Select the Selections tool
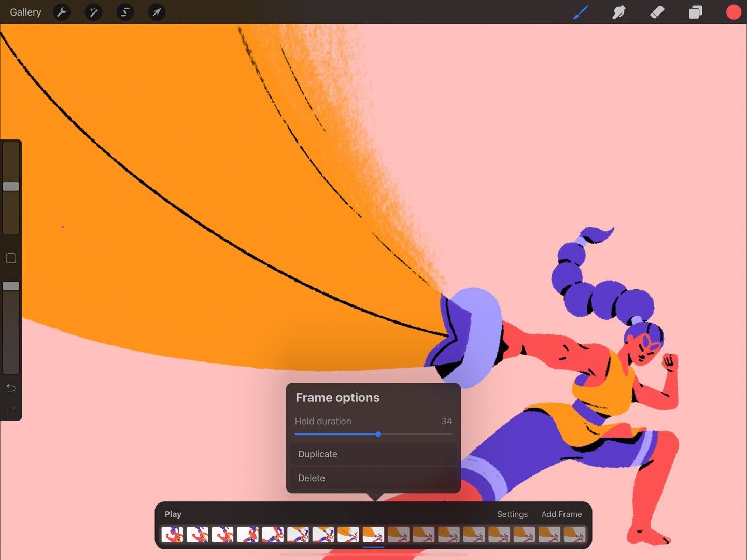The width and height of the screenshot is (747, 560). [x=125, y=12]
